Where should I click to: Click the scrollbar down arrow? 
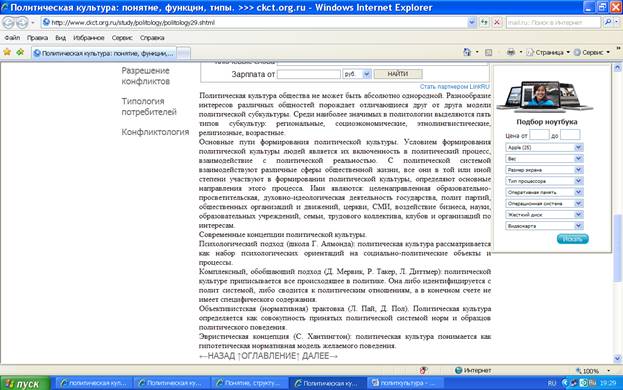tap(617, 358)
